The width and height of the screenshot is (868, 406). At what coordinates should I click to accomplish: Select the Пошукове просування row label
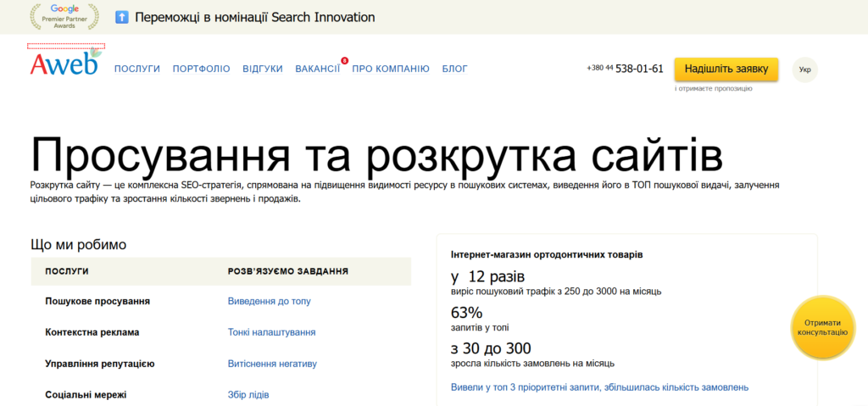click(x=97, y=301)
